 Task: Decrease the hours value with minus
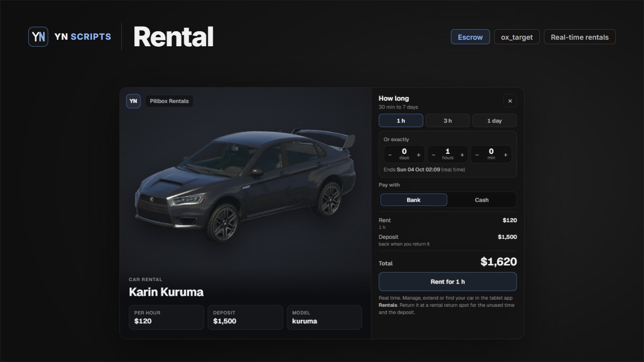[x=433, y=155]
